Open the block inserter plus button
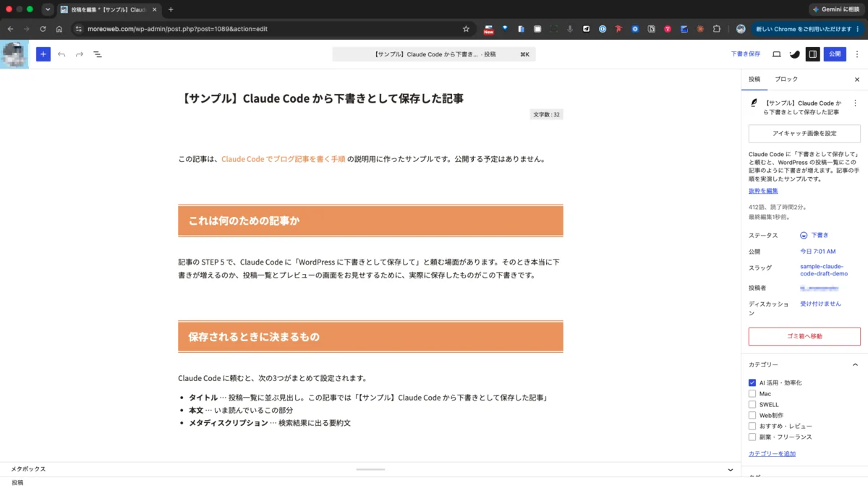Screen dimensions: 868x488 (43, 54)
